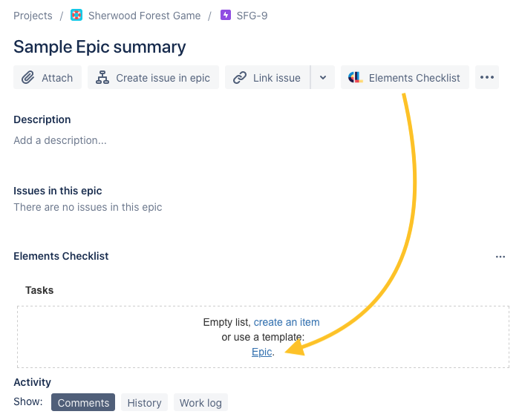The height and width of the screenshot is (420, 522).
Task: Click the Sherwood Forest Game project avatar icon
Action: tap(76, 16)
